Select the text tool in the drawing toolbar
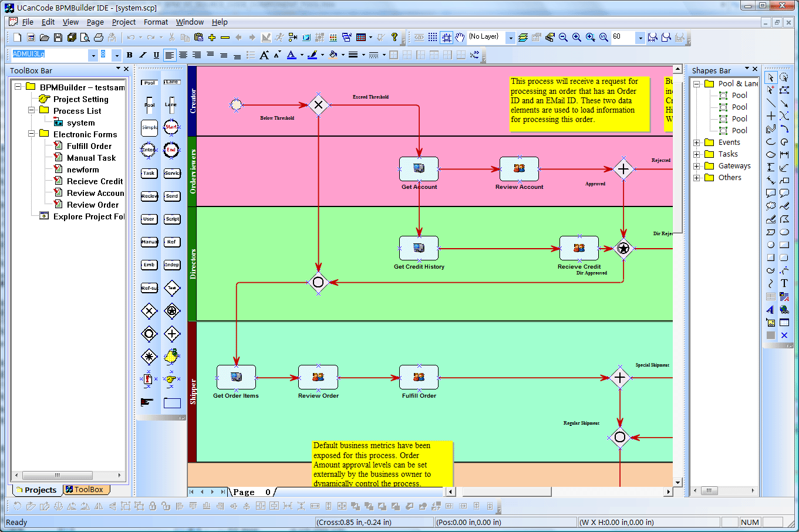The width and height of the screenshot is (799, 532). click(x=784, y=283)
